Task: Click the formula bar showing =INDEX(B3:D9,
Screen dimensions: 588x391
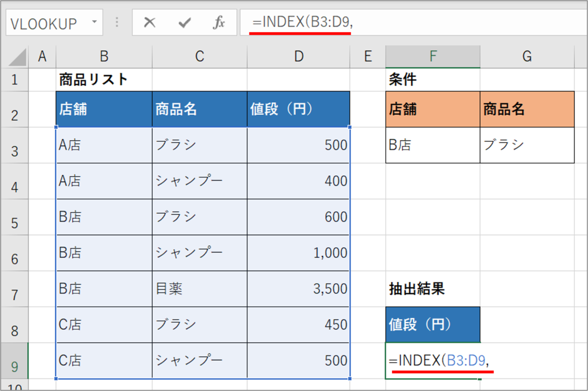Action: click(x=417, y=23)
